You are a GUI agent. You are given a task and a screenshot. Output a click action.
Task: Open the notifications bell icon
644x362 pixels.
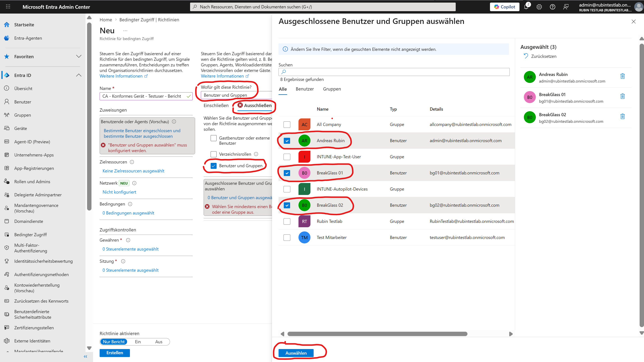click(526, 7)
